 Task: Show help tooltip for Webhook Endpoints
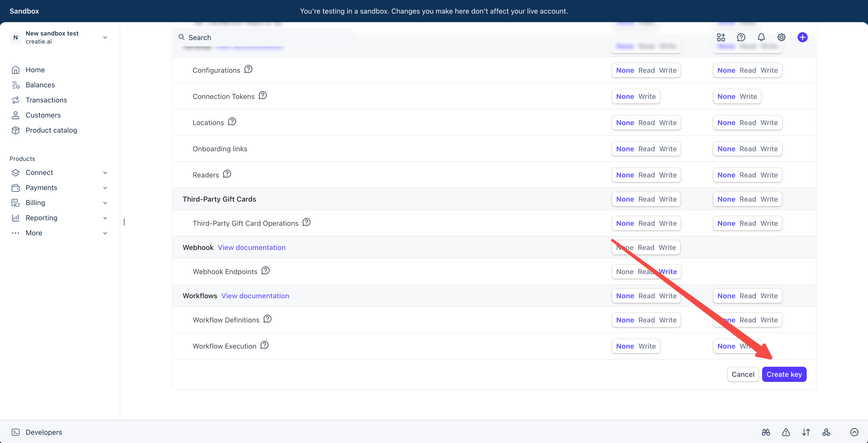pyautogui.click(x=266, y=271)
